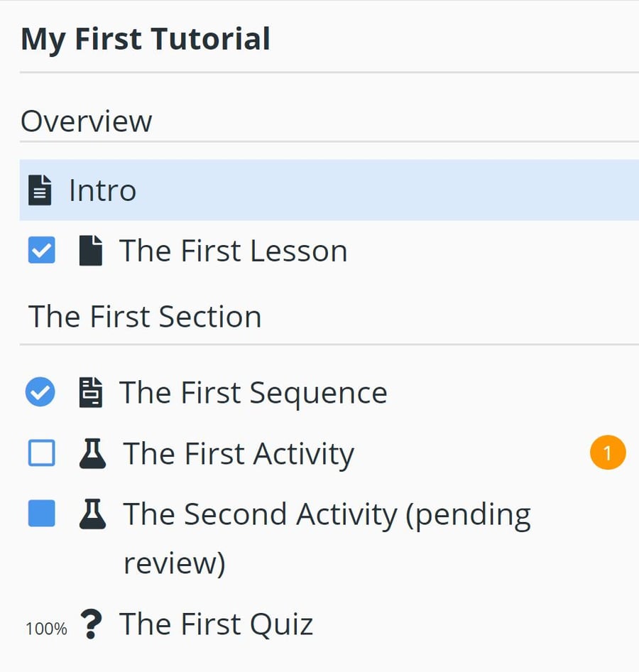
Task: Click the My First Tutorial title
Action: coord(146,39)
